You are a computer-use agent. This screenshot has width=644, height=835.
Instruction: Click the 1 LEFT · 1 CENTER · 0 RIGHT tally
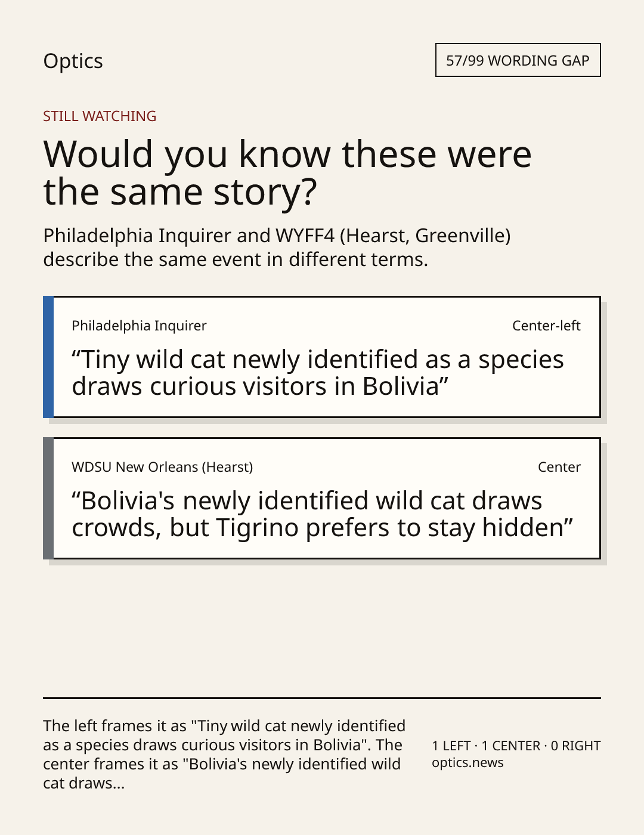[x=516, y=746]
